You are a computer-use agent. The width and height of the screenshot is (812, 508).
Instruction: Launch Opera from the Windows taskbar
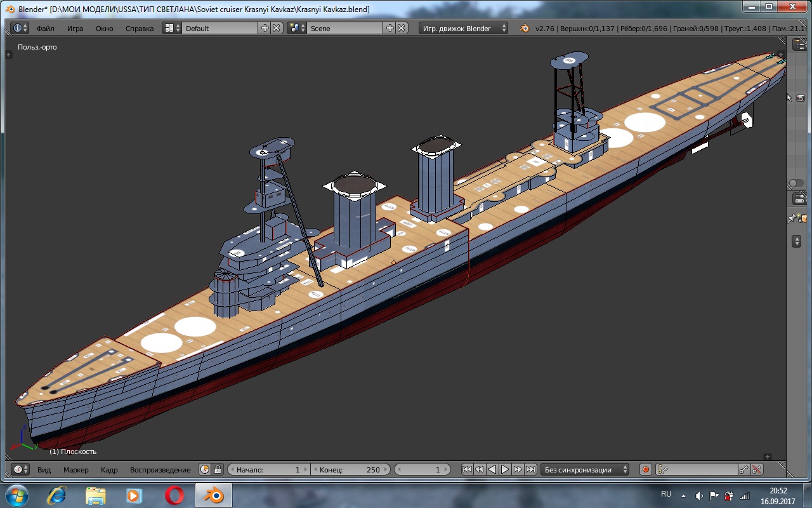(174, 495)
